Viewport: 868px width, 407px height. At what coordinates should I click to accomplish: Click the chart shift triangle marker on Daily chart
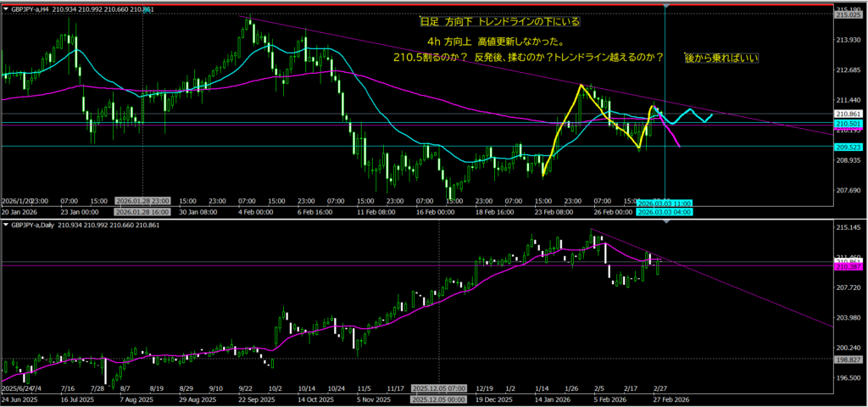coord(668,223)
